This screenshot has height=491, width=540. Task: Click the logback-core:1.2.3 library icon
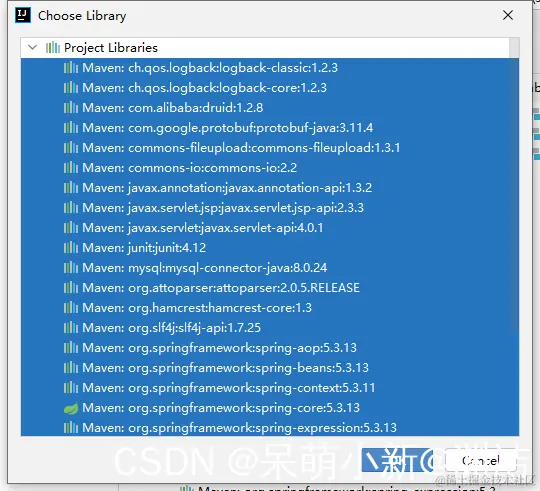[x=71, y=88]
